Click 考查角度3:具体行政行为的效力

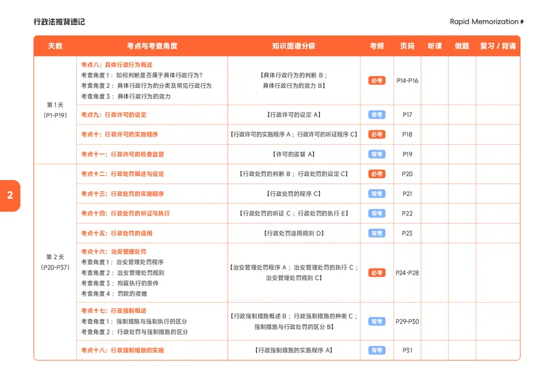pyautogui.click(x=126, y=96)
